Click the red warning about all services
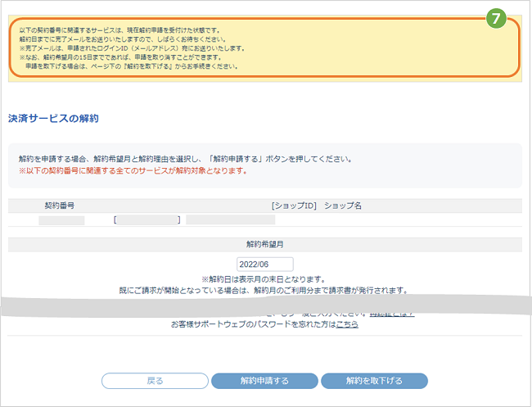The height and width of the screenshot is (407, 532). 133,172
